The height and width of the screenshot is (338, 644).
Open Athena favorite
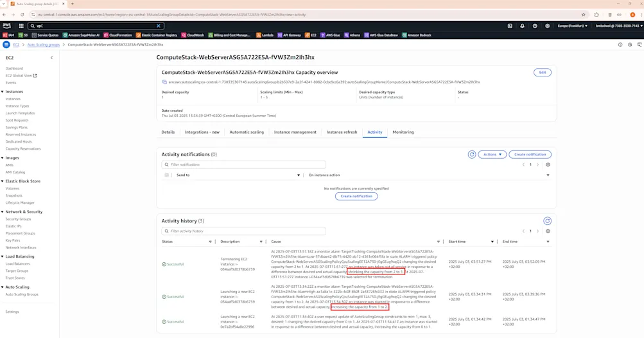[352, 35]
